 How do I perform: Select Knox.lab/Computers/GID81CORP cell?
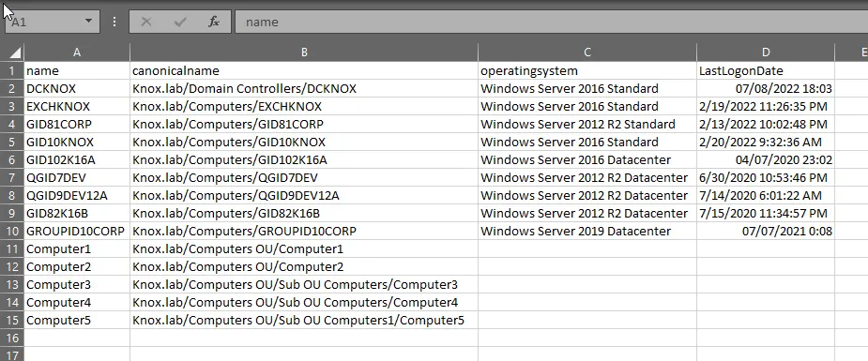tap(304, 125)
